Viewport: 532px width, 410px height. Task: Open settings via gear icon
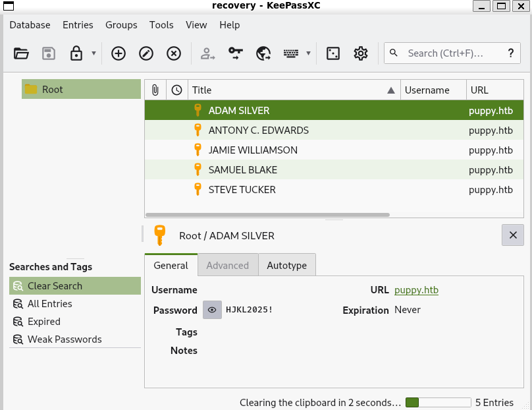tap(361, 53)
